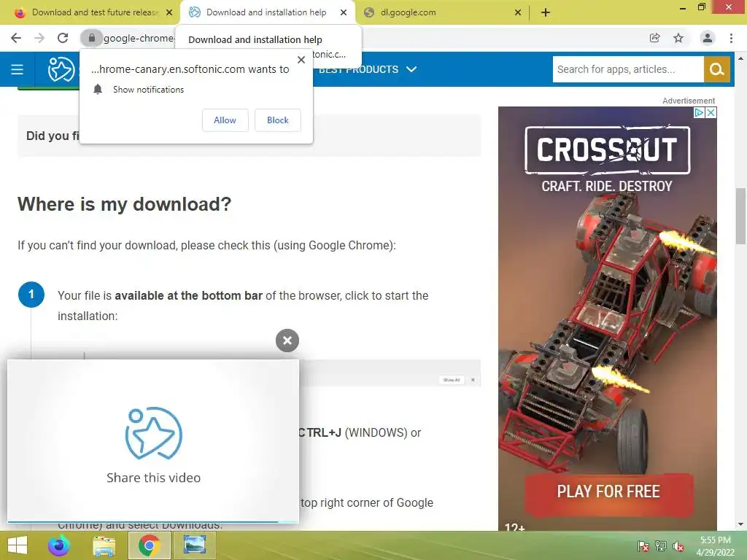Open the Chrome profile avatar menu
The height and width of the screenshot is (560, 747).
coord(708,38)
